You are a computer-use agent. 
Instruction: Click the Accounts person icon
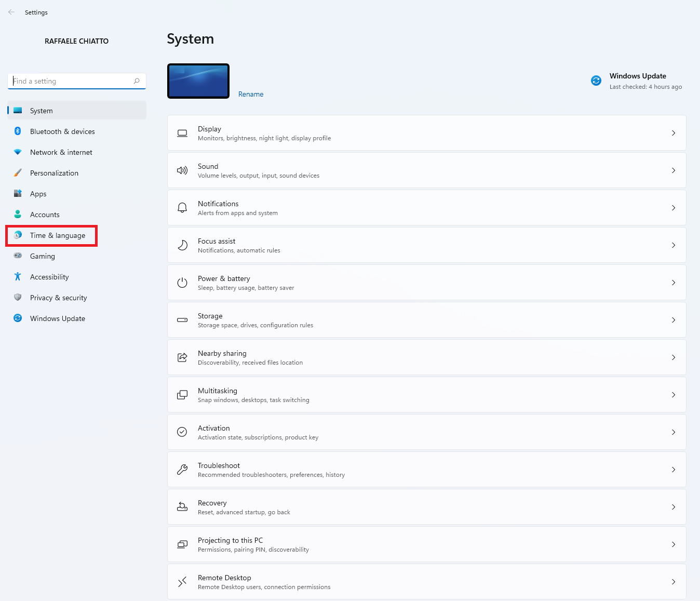point(18,215)
